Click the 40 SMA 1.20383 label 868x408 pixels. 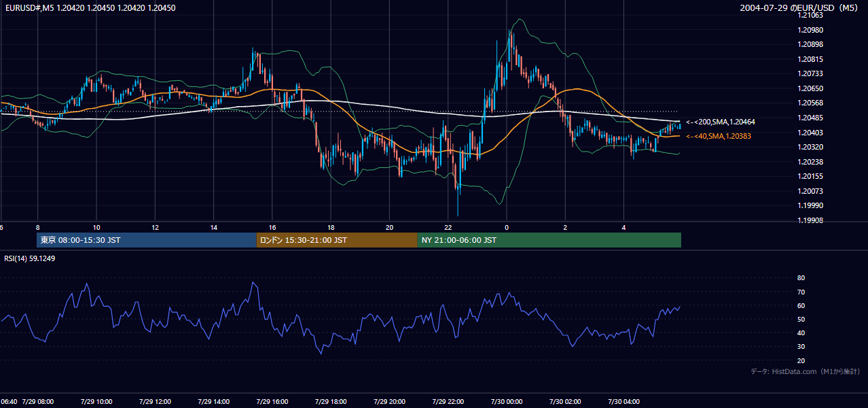point(719,136)
